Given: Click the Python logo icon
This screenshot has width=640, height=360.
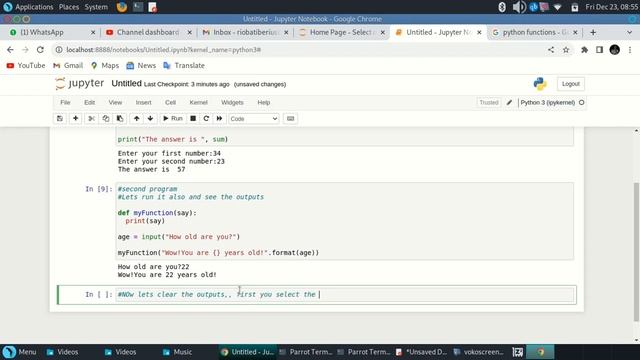Looking at the screenshot, I should click(x=540, y=84).
